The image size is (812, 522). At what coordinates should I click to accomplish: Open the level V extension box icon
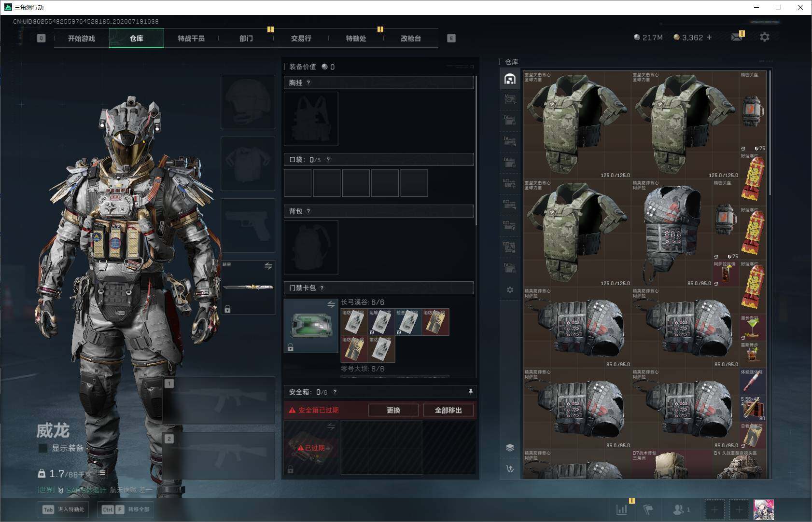click(x=510, y=99)
